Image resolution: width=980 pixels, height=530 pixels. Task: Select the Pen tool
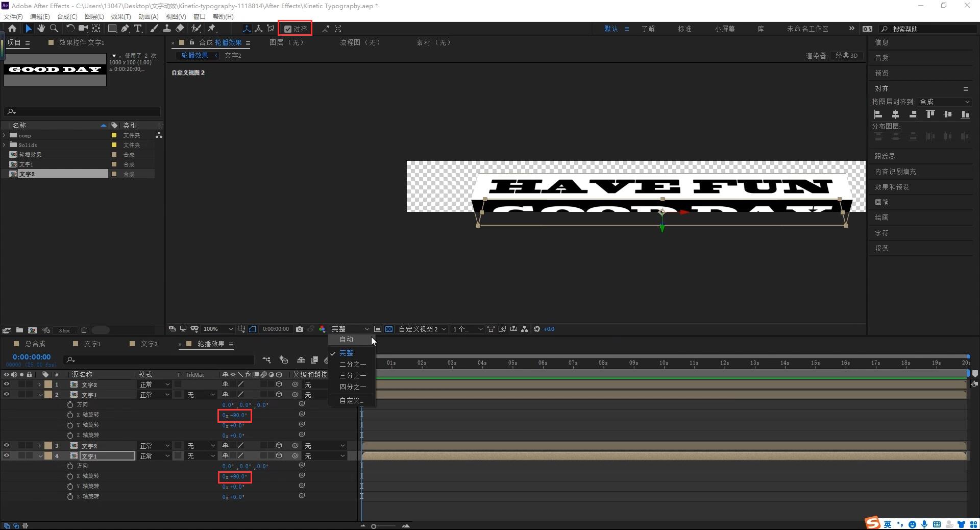coord(125,29)
